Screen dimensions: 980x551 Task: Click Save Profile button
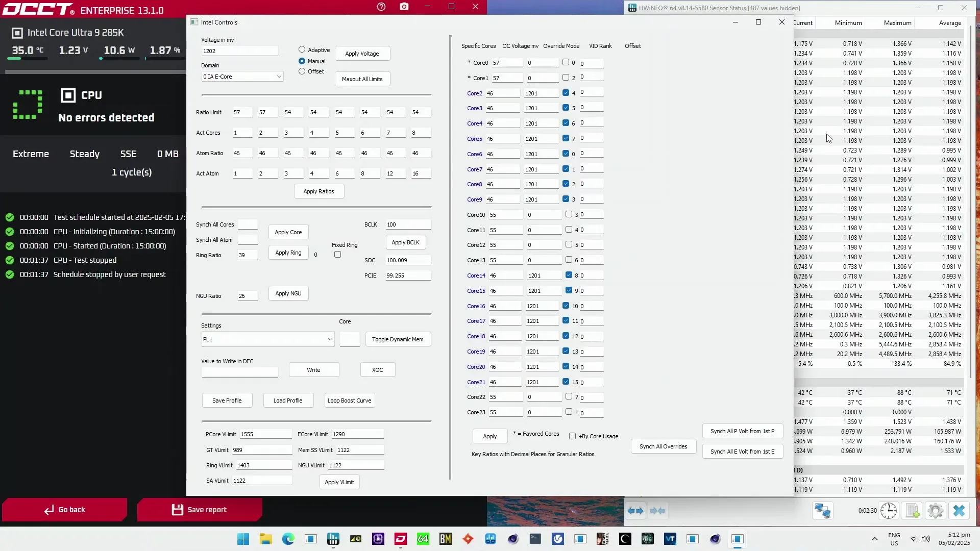(227, 400)
